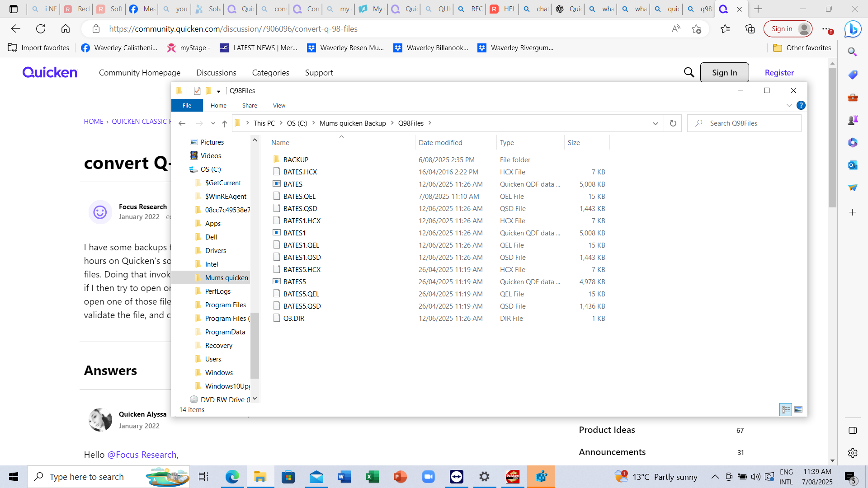This screenshot has height=488, width=868.
Task: Open the Outlook icon in Edge sidebar
Action: [x=853, y=165]
